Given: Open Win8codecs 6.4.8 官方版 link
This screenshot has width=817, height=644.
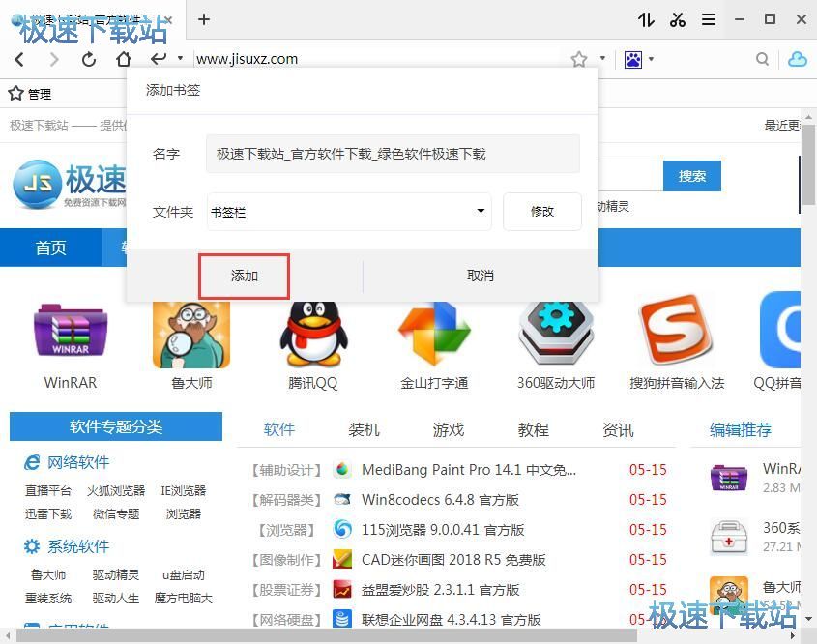Looking at the screenshot, I should pos(440,500).
